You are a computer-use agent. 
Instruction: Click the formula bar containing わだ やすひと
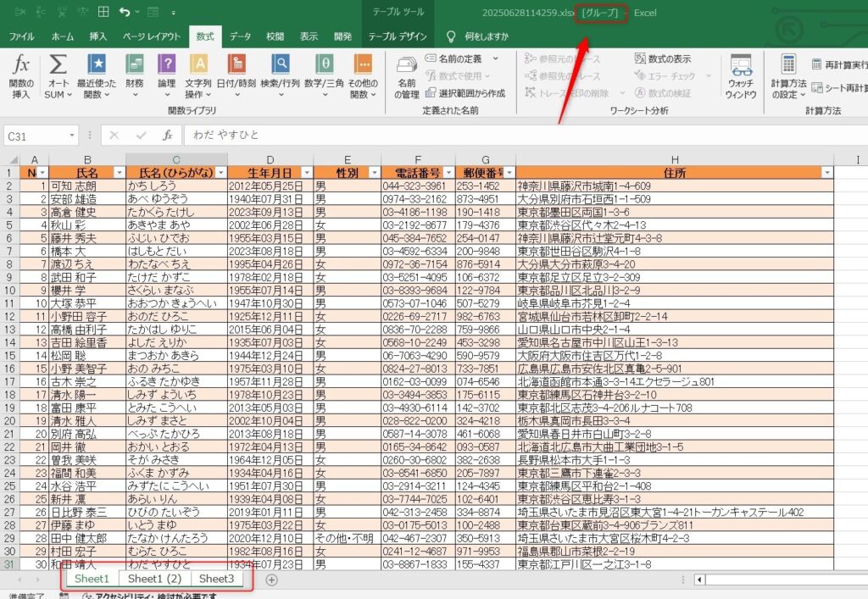click(526, 135)
